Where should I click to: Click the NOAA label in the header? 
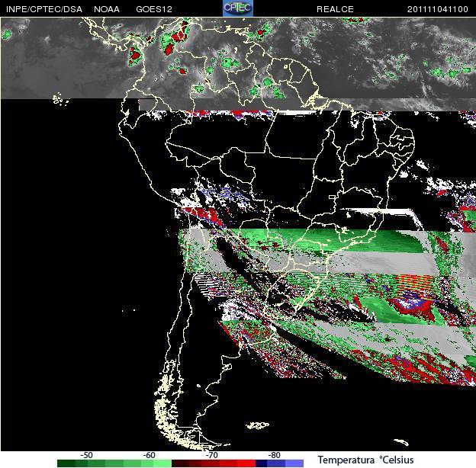pos(107,9)
